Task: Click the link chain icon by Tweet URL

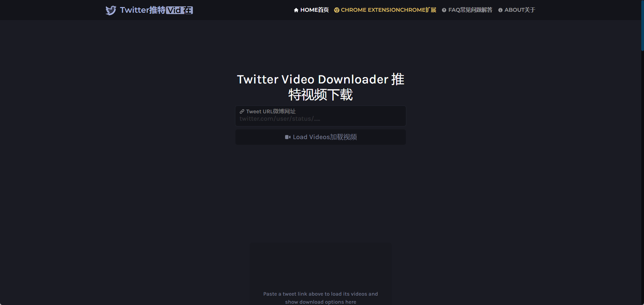Action: point(242,112)
